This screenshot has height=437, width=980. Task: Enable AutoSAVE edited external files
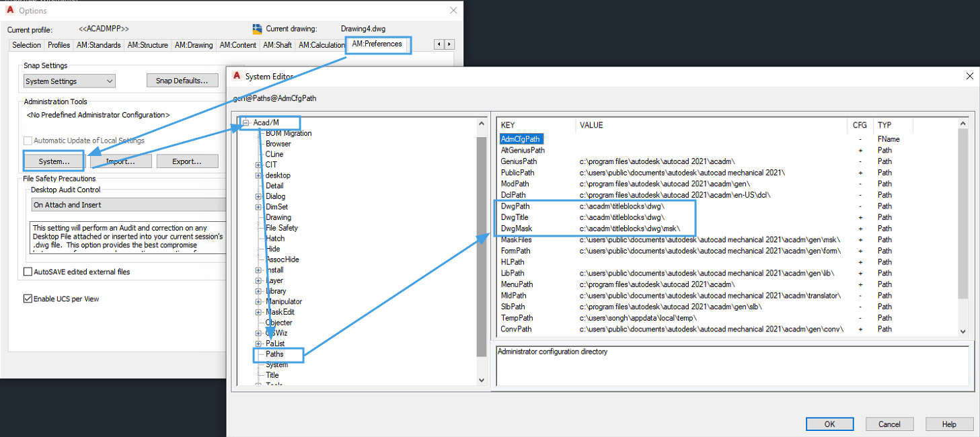pyautogui.click(x=28, y=272)
